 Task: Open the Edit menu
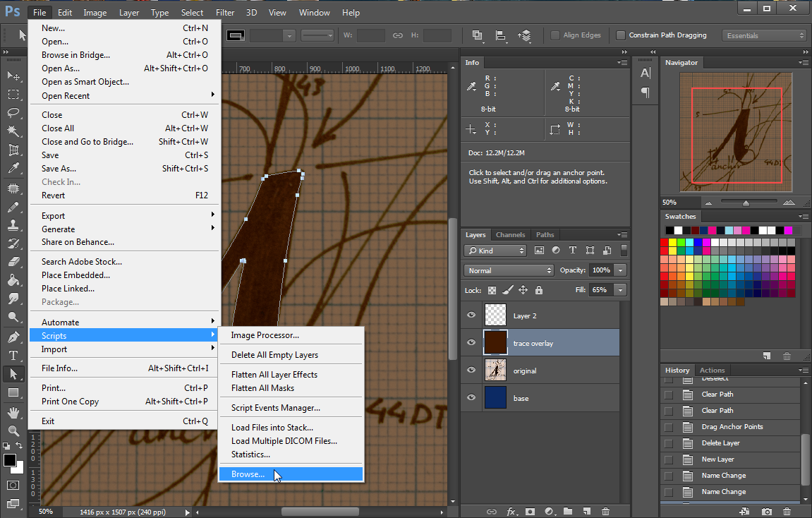(x=65, y=13)
